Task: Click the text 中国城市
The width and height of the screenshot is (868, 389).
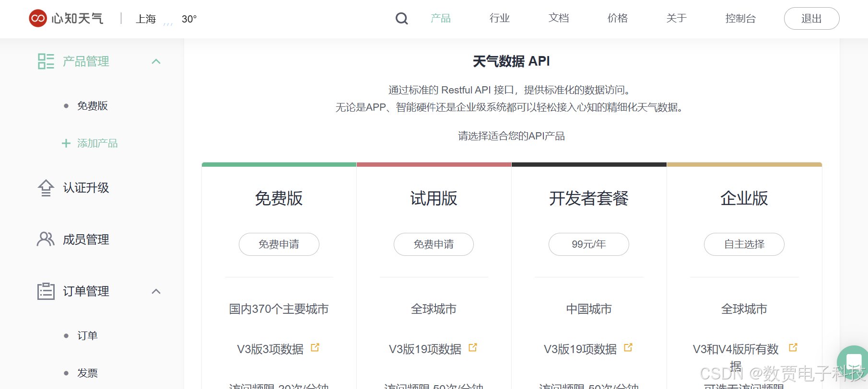Action: click(589, 309)
